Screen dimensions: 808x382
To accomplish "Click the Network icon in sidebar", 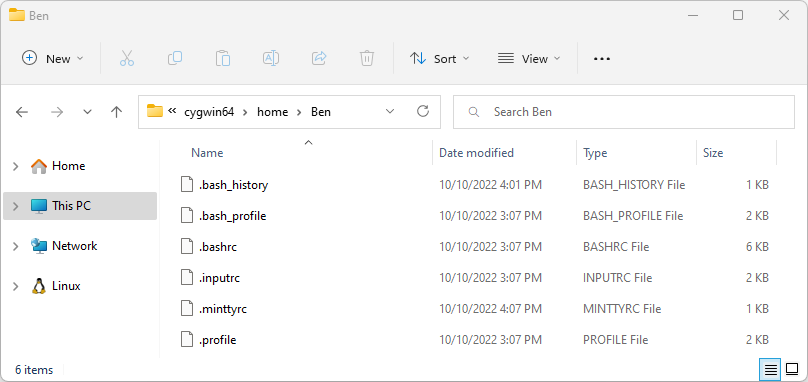I will (x=39, y=246).
